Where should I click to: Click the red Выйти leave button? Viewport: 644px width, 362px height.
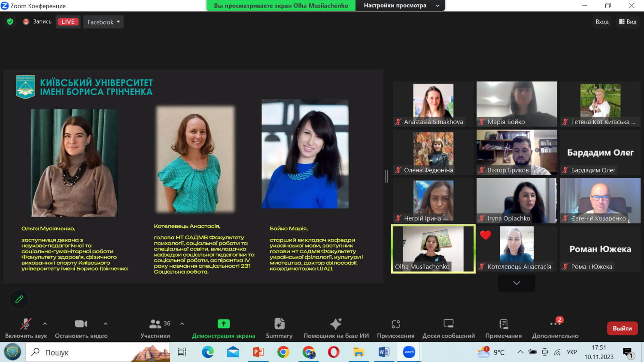622,328
